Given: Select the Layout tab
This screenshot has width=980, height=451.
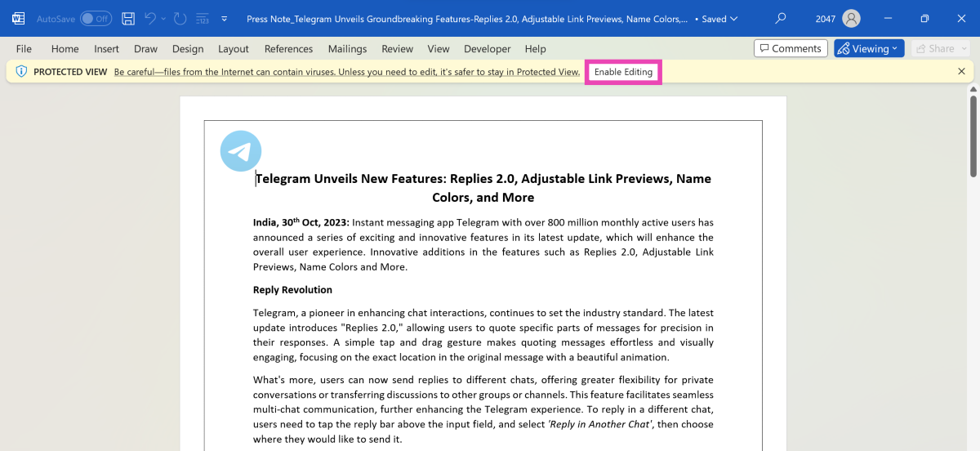Looking at the screenshot, I should click(x=234, y=49).
